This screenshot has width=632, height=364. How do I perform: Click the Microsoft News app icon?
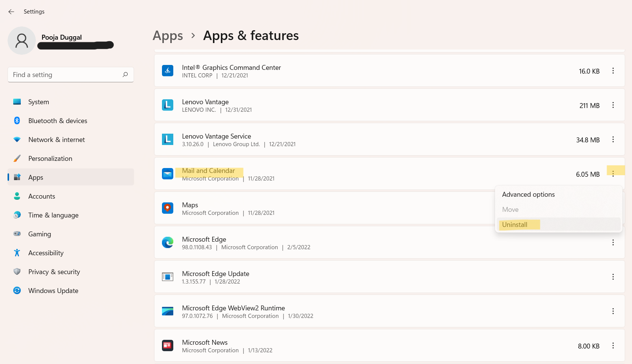click(x=168, y=345)
